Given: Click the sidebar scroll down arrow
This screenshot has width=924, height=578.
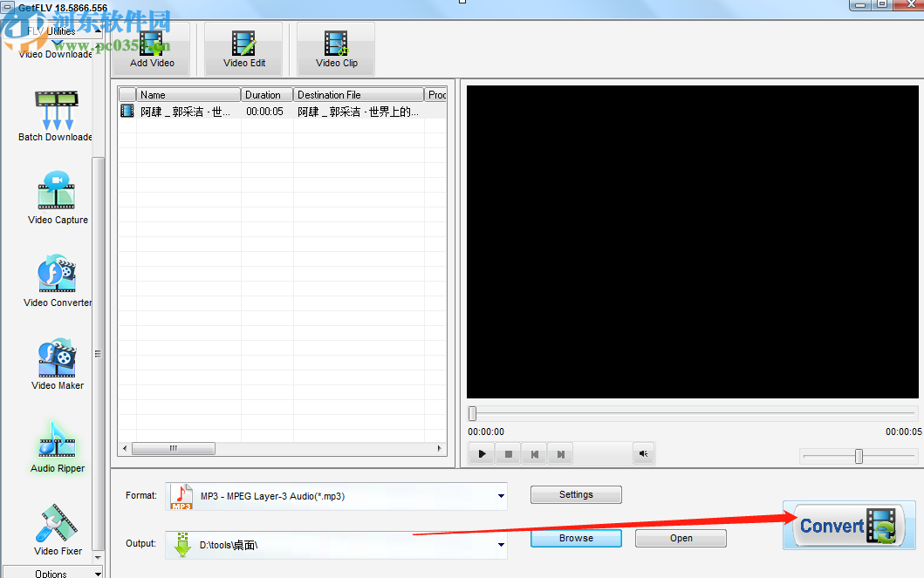Looking at the screenshot, I should point(98,557).
